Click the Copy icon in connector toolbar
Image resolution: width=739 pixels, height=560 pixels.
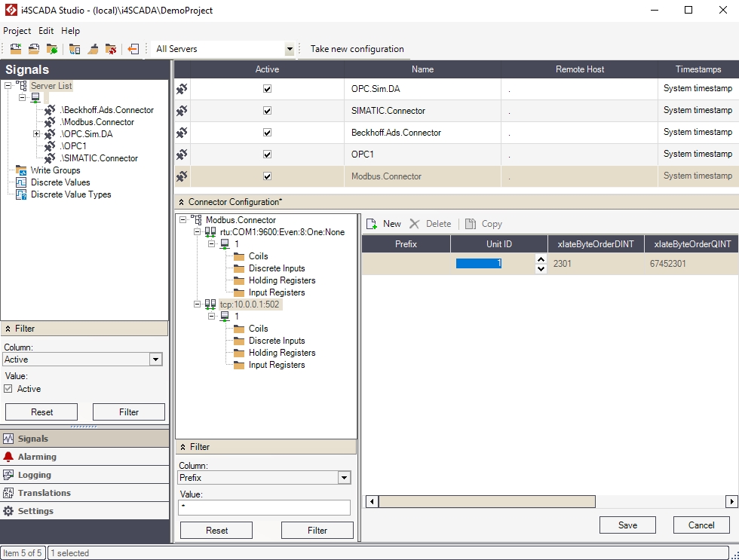coord(471,224)
